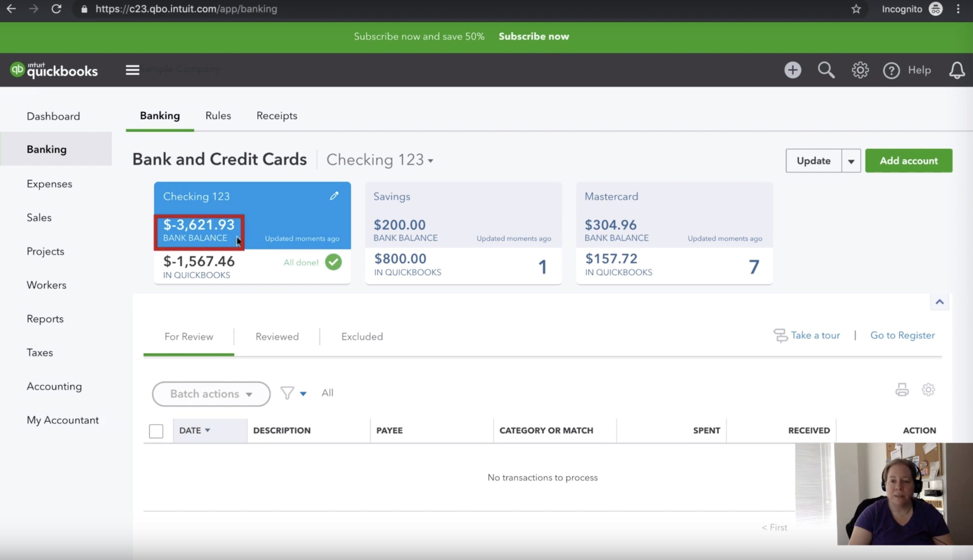Viewport: 973px width, 560px height.
Task: Click the Savings pending count 1
Action: click(542, 267)
